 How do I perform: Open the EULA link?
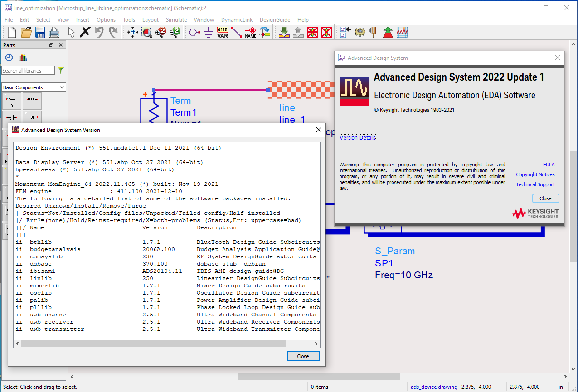pos(549,165)
